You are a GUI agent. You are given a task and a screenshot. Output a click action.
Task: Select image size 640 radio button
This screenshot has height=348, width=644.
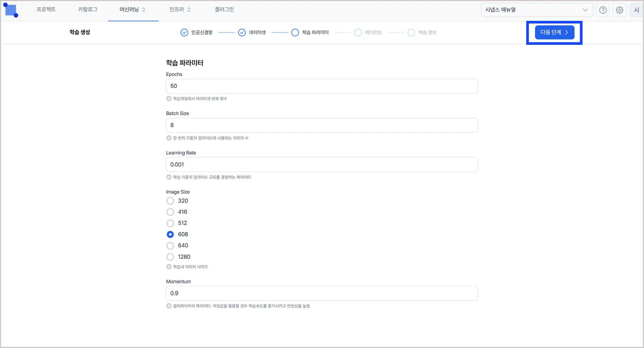pos(170,246)
